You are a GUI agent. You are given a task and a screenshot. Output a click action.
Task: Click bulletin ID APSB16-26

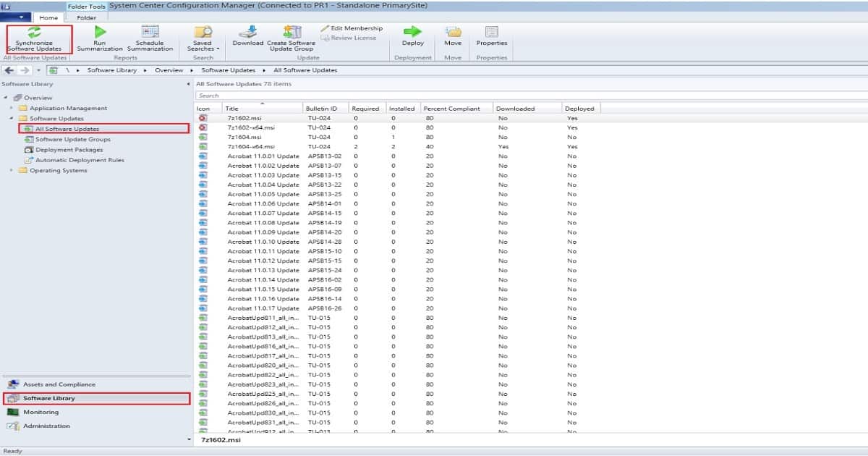325,308
